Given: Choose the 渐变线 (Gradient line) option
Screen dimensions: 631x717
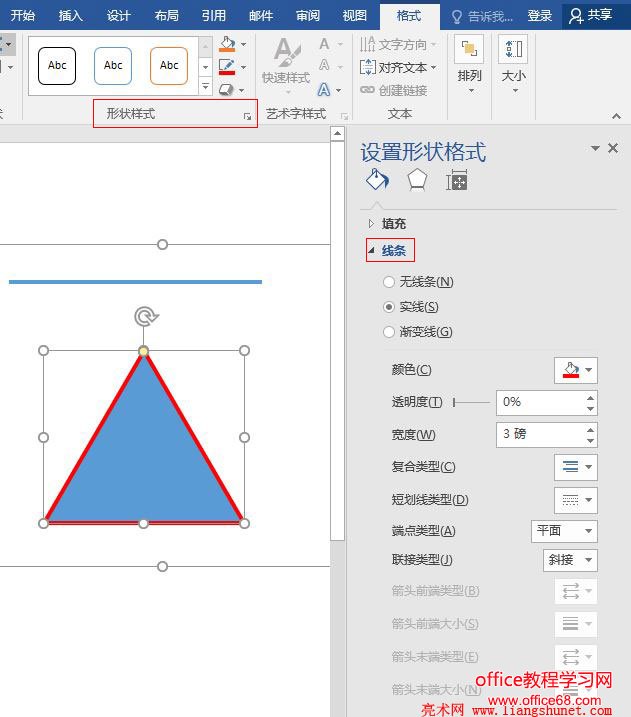Looking at the screenshot, I should (x=389, y=332).
